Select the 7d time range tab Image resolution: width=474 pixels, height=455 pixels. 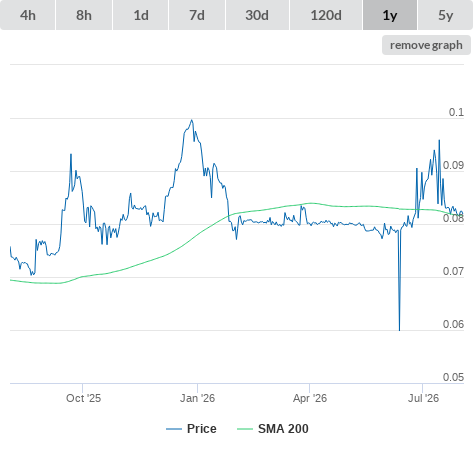[197, 15]
